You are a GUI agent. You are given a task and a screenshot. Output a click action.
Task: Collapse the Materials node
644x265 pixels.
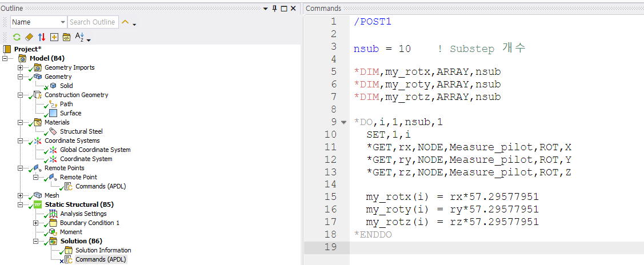coord(20,122)
